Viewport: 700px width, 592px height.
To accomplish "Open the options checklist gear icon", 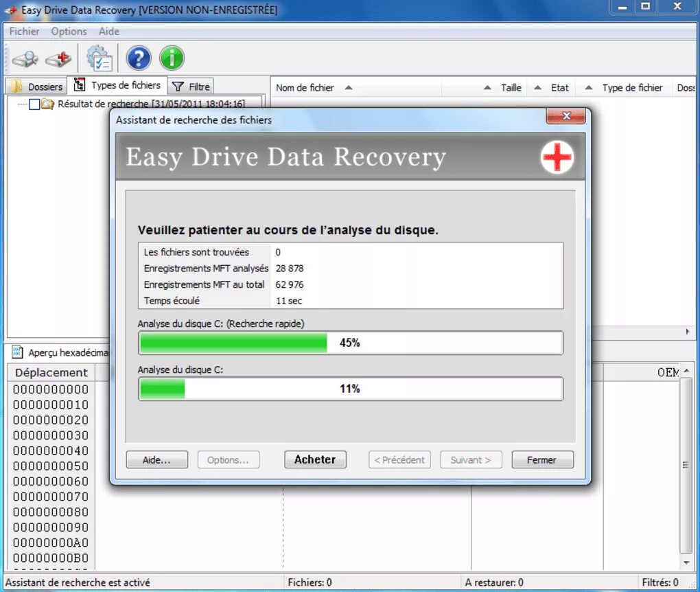I will pyautogui.click(x=99, y=58).
